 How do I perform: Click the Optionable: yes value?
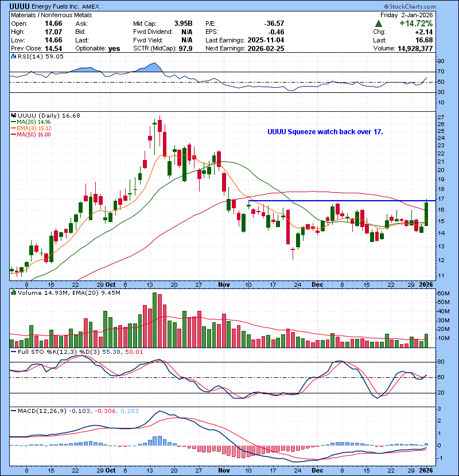point(114,49)
